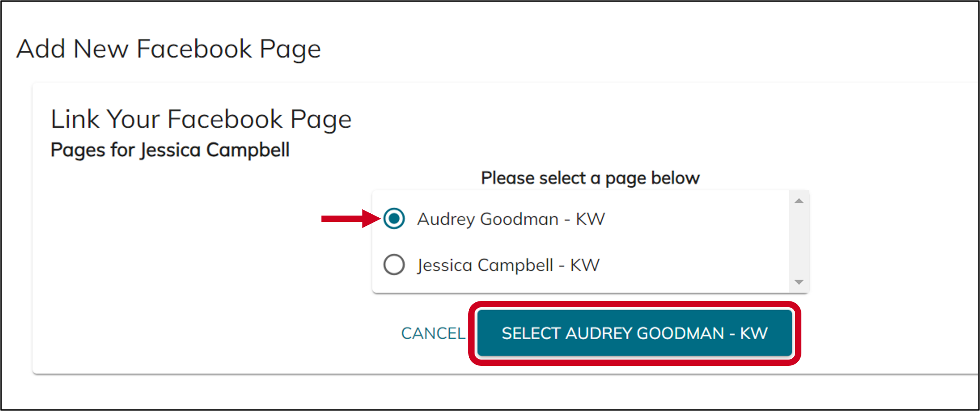Click the Pages for Jessica Campbell subheading
The image size is (980, 411).
coord(170,150)
